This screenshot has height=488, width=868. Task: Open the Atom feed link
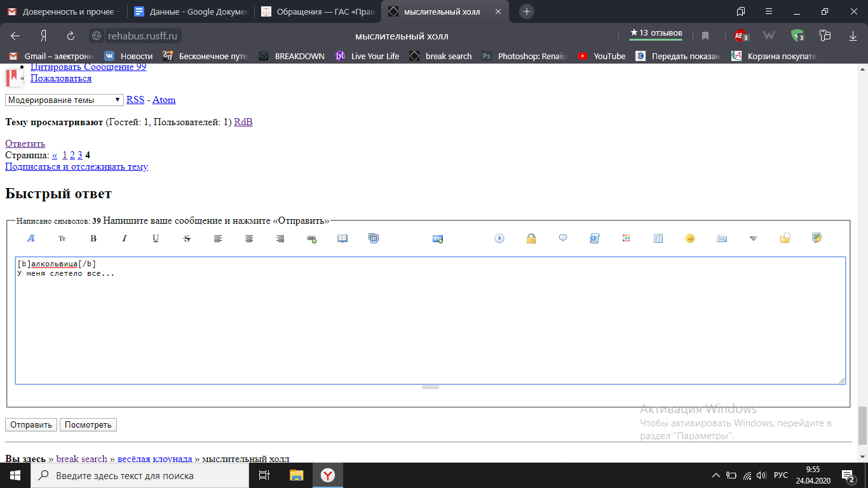coord(164,100)
